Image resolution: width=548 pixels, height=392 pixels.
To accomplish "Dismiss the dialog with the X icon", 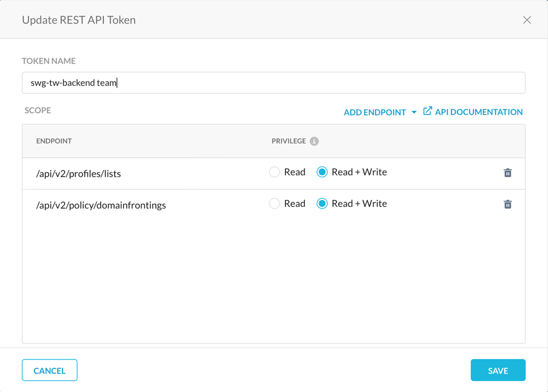I will click(527, 19).
